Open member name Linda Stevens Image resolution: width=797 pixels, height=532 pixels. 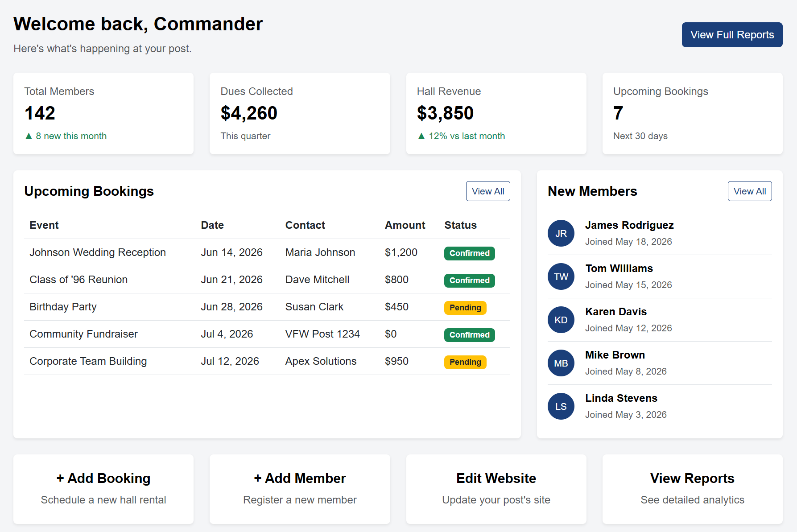[x=621, y=398]
